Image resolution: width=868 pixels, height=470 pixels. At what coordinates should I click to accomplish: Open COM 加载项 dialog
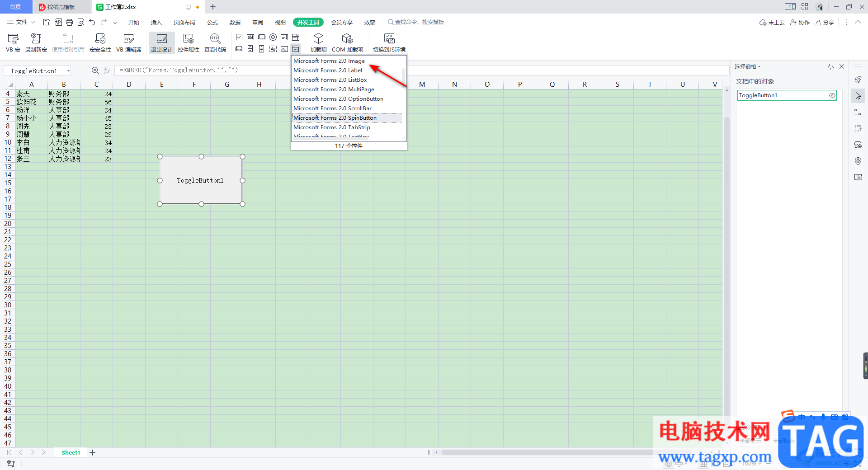tap(347, 43)
